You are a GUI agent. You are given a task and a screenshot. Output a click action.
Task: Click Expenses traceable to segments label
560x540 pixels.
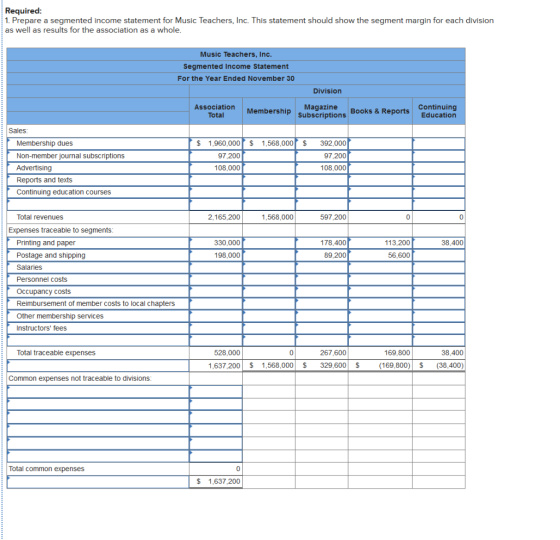click(x=61, y=230)
